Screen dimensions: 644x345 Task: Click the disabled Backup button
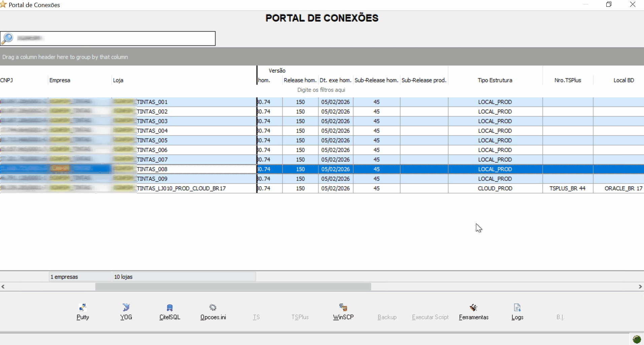point(387,317)
